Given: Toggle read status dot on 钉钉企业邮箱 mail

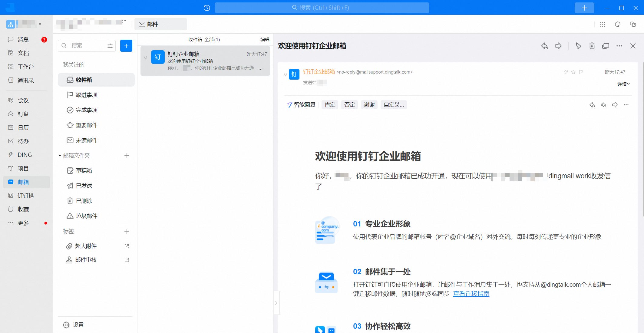Looking at the screenshot, I should point(146,57).
